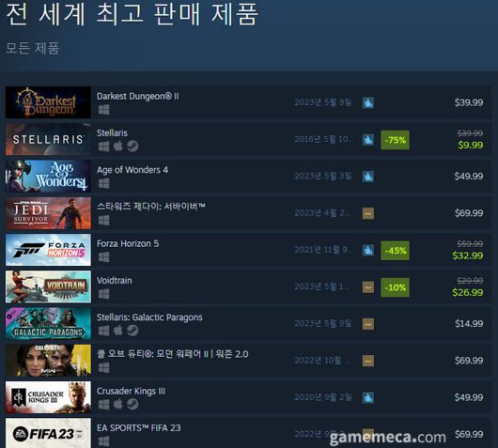This screenshot has width=498, height=448.
Task: Open the Voidtrain game capsule image
Action: tap(48, 286)
